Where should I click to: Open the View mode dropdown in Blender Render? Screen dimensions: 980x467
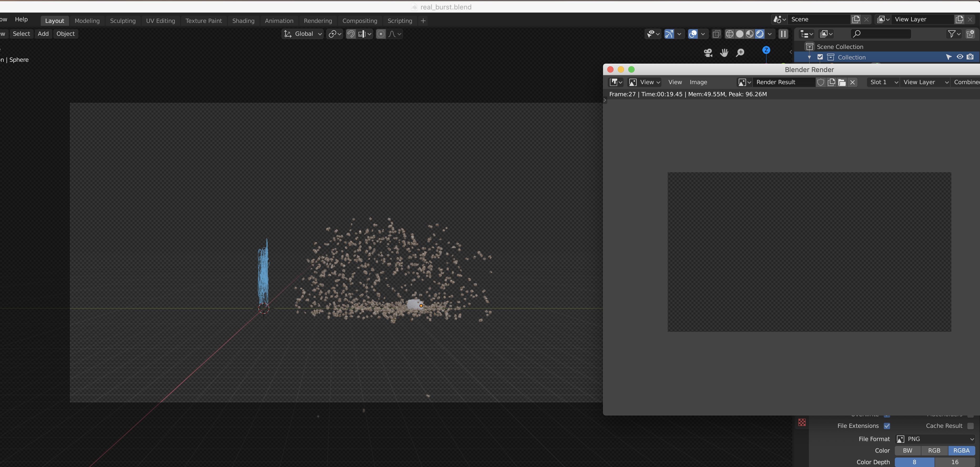(x=645, y=82)
